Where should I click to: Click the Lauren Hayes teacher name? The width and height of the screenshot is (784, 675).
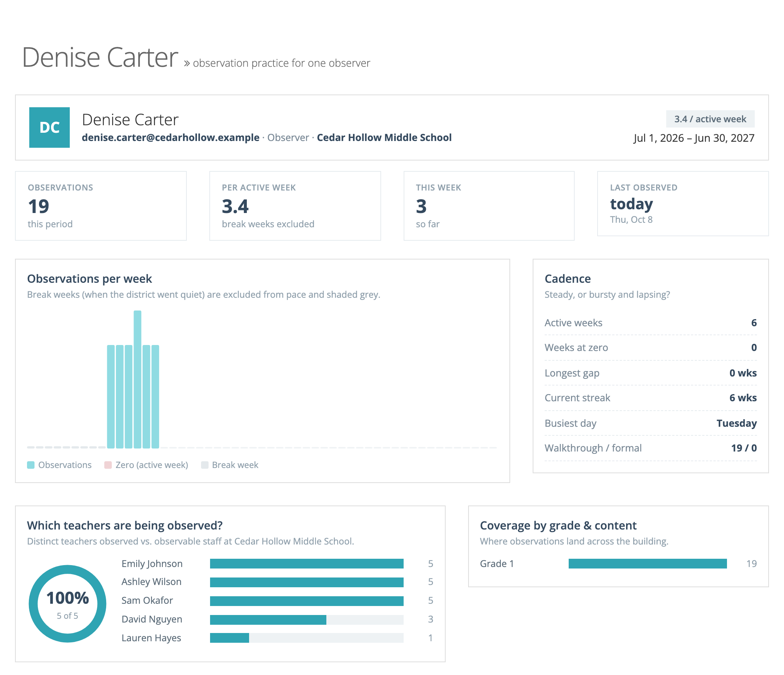[x=151, y=638]
